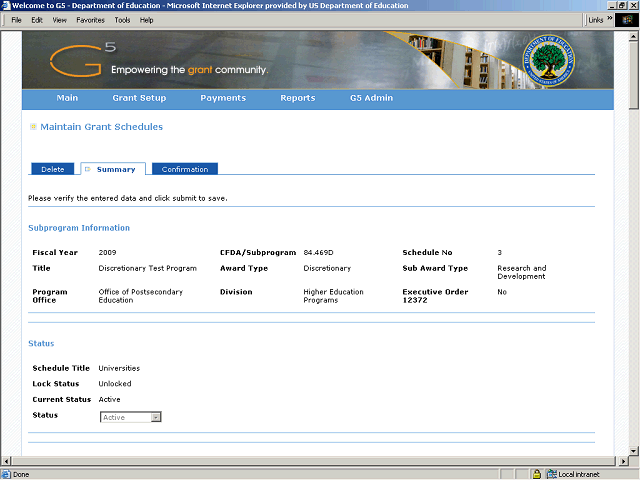Click the Lock Status label
The height and width of the screenshot is (480, 640).
pos(56,384)
